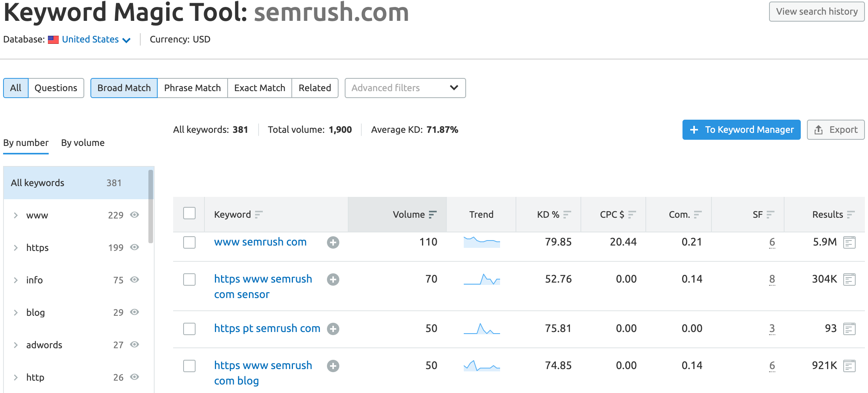Add 'www semrush com' keyword via plus icon
The image size is (868, 393).
pos(333,242)
